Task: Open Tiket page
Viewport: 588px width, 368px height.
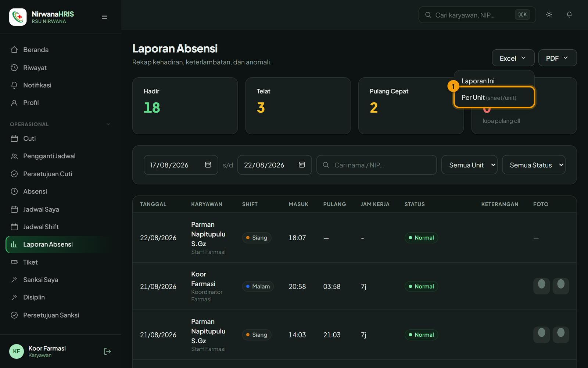Action: tap(61, 262)
